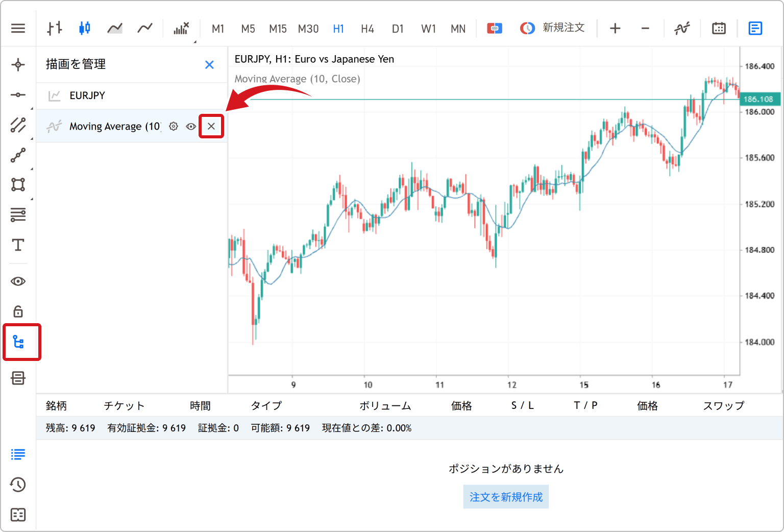784x532 pixels.
Task: Select the H4 timeframe
Action: (x=367, y=29)
